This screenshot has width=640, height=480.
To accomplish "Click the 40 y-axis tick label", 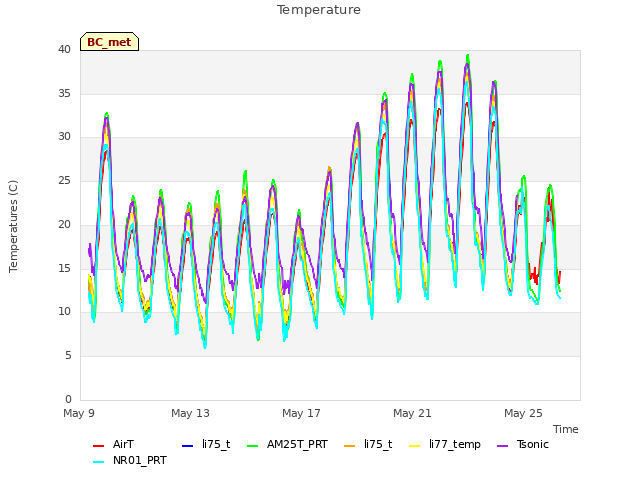I will pyautogui.click(x=64, y=50).
